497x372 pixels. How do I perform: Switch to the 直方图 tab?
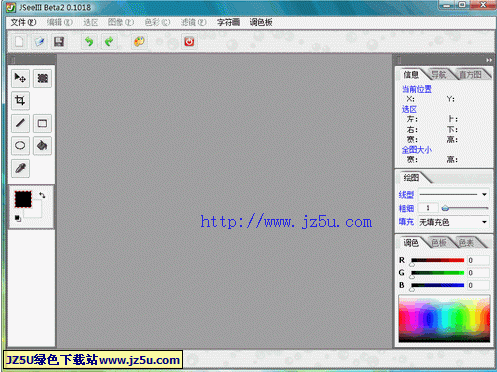point(470,75)
